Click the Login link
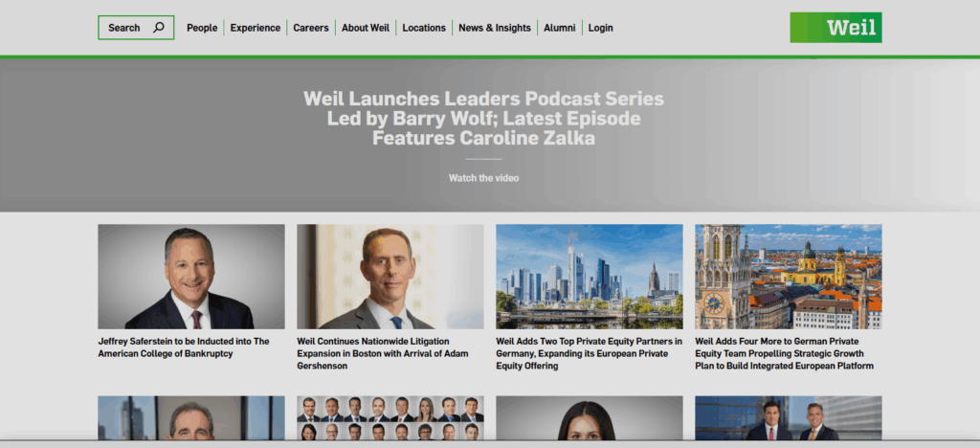980x448 pixels. [601, 28]
